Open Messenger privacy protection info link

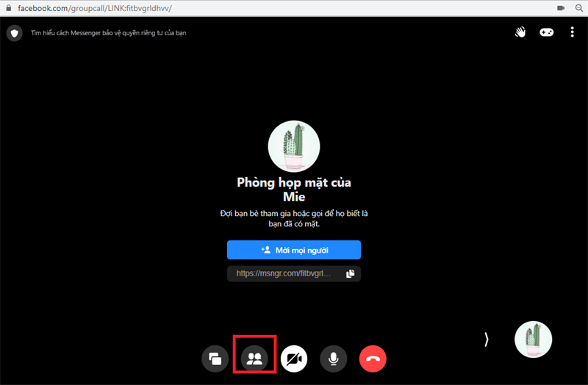(108, 33)
